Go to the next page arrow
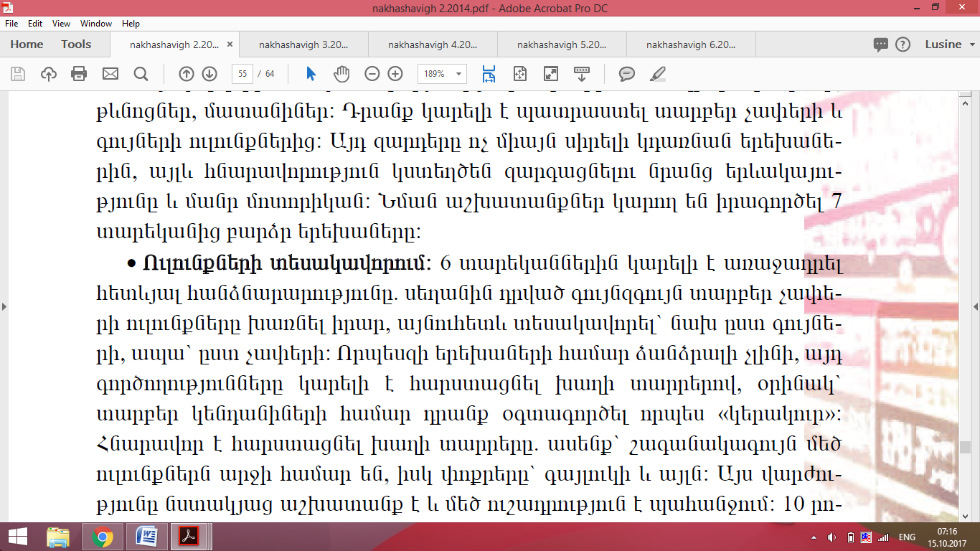The image size is (980, 551). (209, 74)
